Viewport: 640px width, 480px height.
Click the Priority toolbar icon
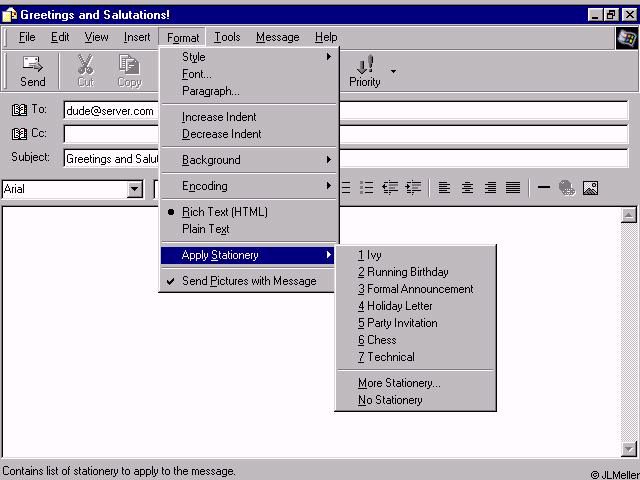click(364, 64)
